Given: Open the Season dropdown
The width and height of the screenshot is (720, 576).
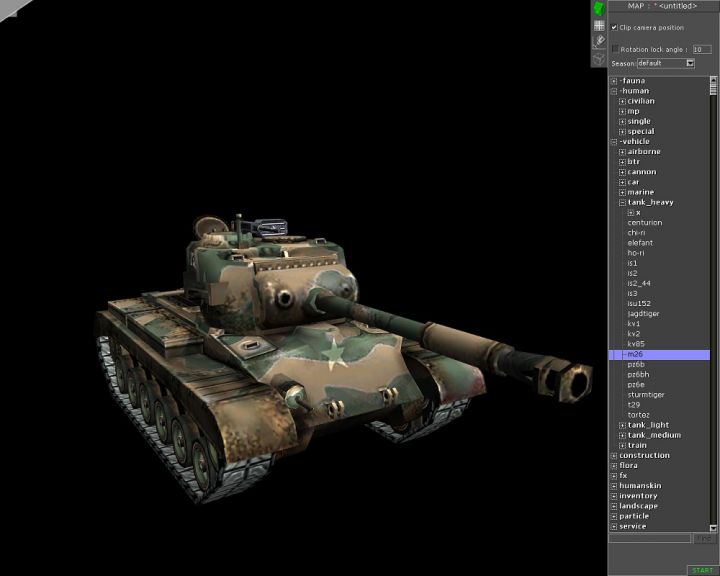Looking at the screenshot, I should click(x=690, y=63).
